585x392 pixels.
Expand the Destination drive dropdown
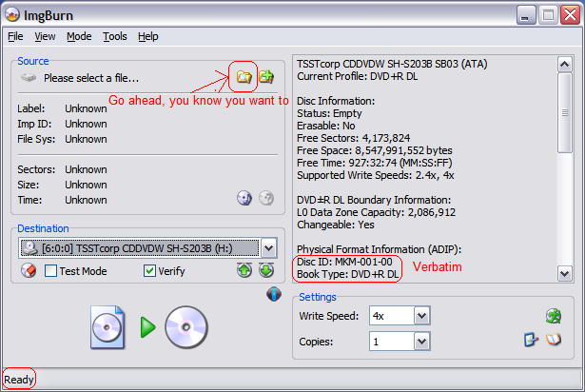click(x=268, y=248)
